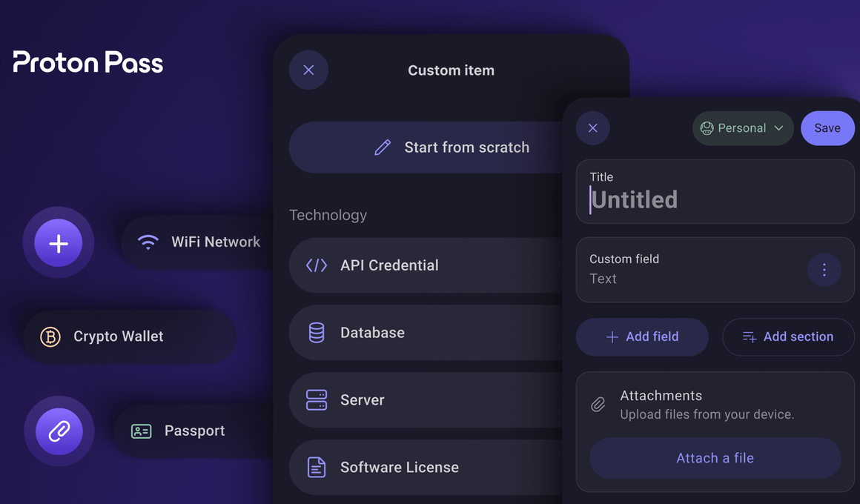Screen dimensions: 860x504
Task: Click the 'Upload files from your device.' text
Action: pyautogui.click(x=707, y=414)
